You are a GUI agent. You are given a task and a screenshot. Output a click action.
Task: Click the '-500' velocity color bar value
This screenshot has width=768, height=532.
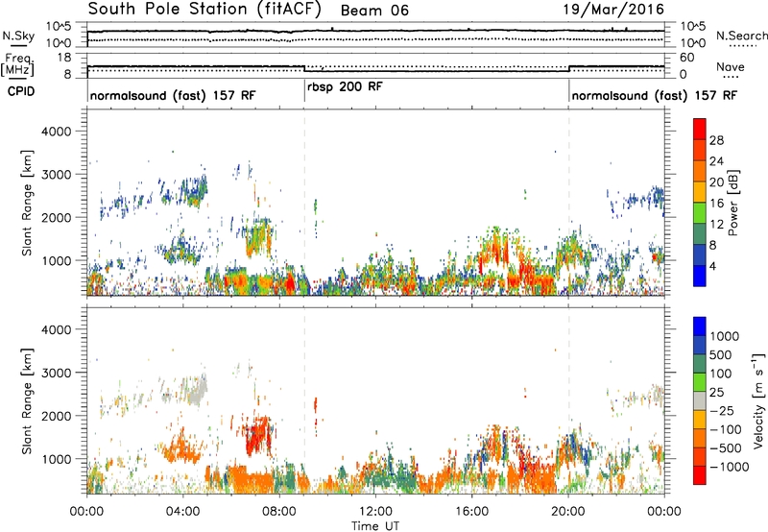(x=726, y=448)
